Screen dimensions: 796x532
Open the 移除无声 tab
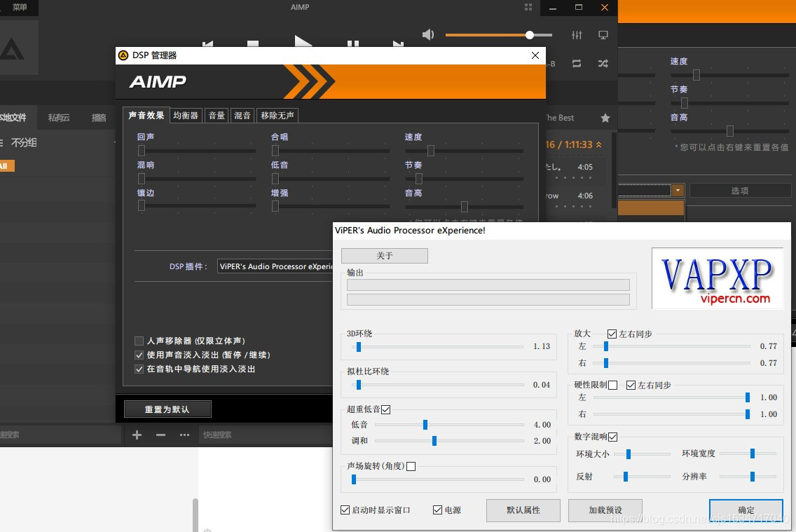(x=277, y=116)
